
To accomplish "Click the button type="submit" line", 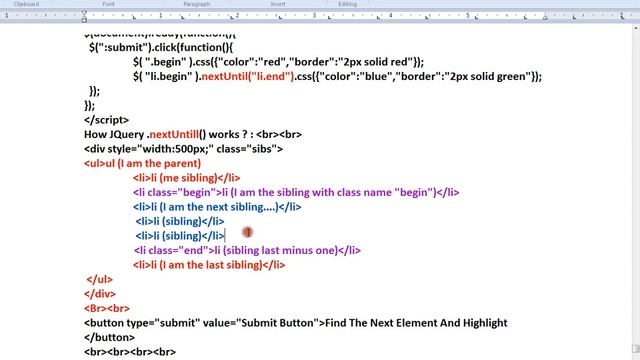I will (296, 323).
